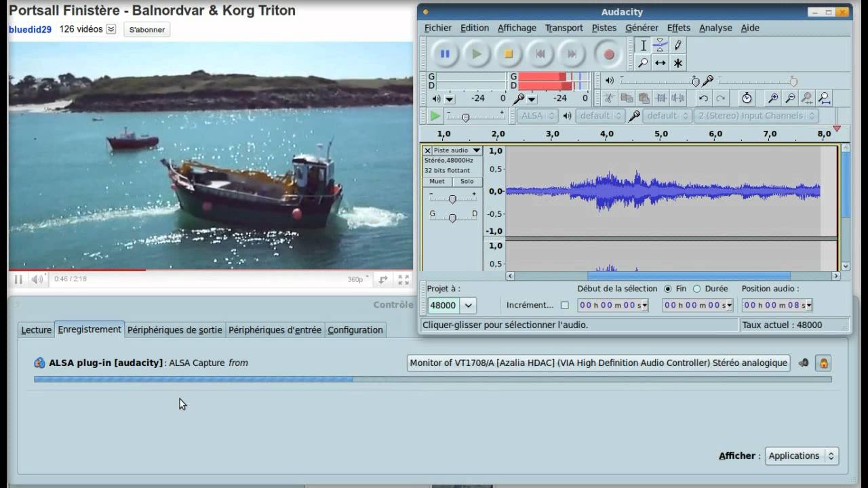868x488 pixels.
Task: Open the input device 'default' dropdown
Action: point(667,116)
